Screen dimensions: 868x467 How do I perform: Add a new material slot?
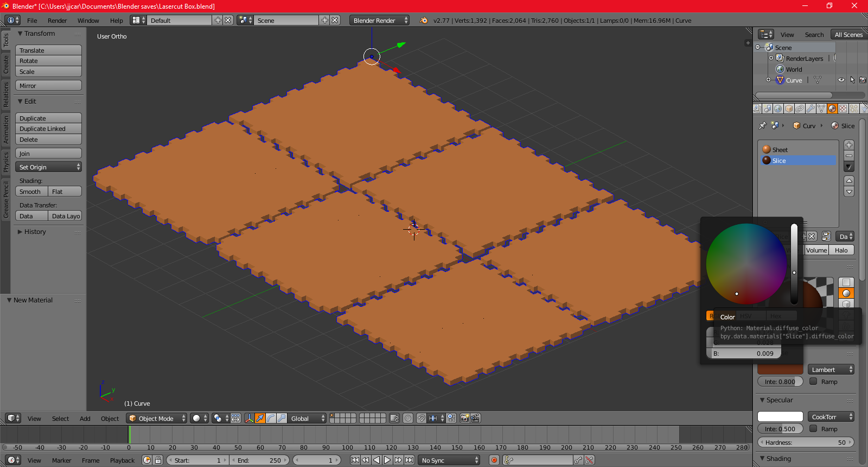[849, 145]
